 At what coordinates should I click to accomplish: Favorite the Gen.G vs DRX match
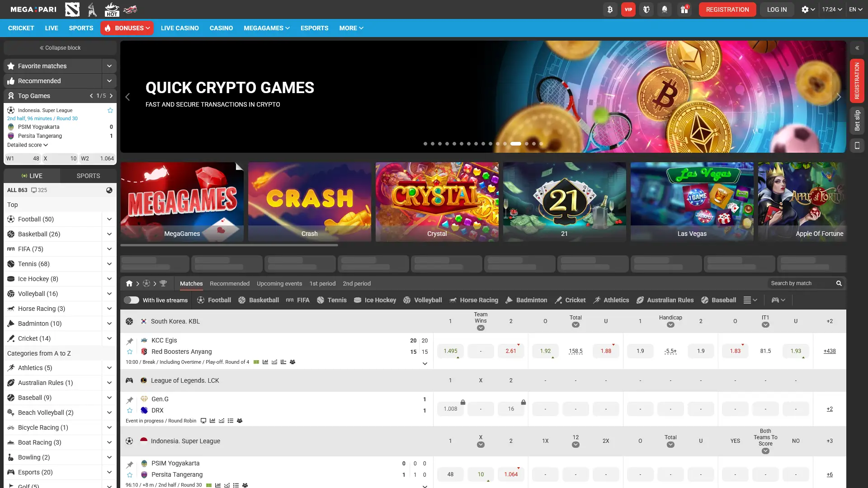[130, 410]
